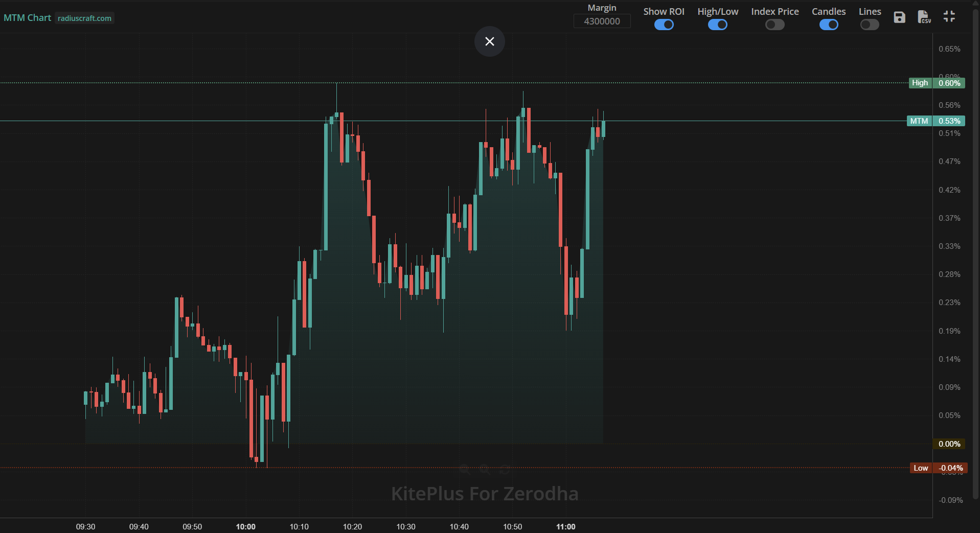Close the chart with the X button
Viewport: 980px width, 533px height.
[489, 41]
